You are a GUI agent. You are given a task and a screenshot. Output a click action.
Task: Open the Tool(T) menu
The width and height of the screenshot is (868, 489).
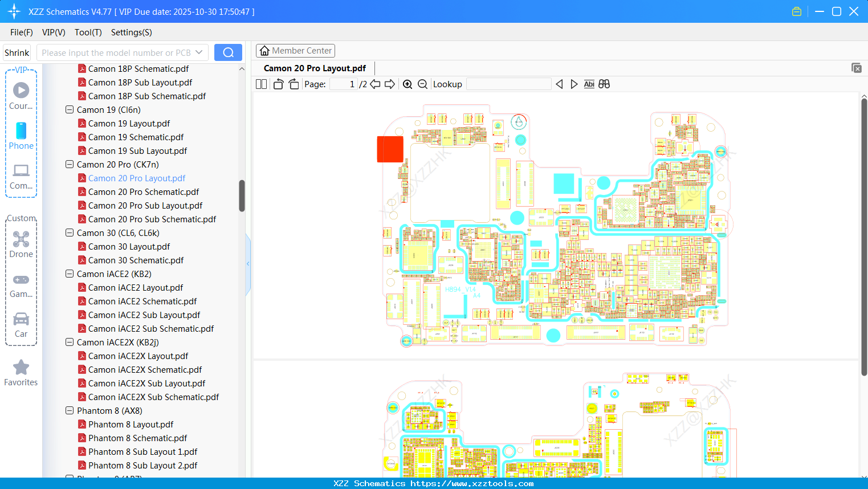(x=88, y=32)
